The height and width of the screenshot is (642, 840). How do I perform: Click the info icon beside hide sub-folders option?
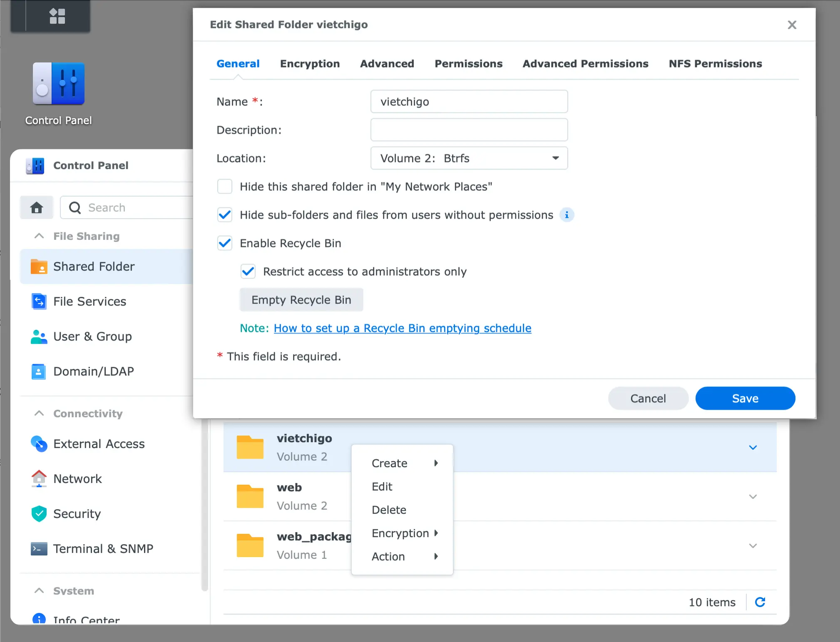pyautogui.click(x=567, y=215)
